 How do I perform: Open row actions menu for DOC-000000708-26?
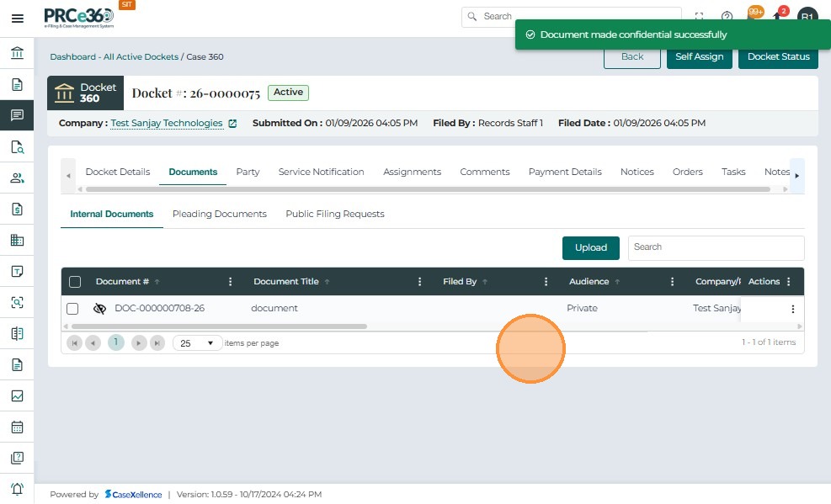[x=793, y=309]
